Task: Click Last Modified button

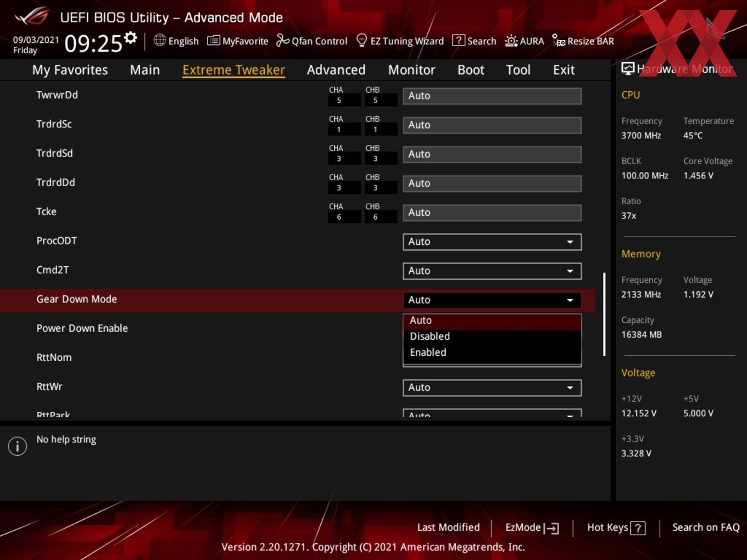Action: [x=448, y=528]
